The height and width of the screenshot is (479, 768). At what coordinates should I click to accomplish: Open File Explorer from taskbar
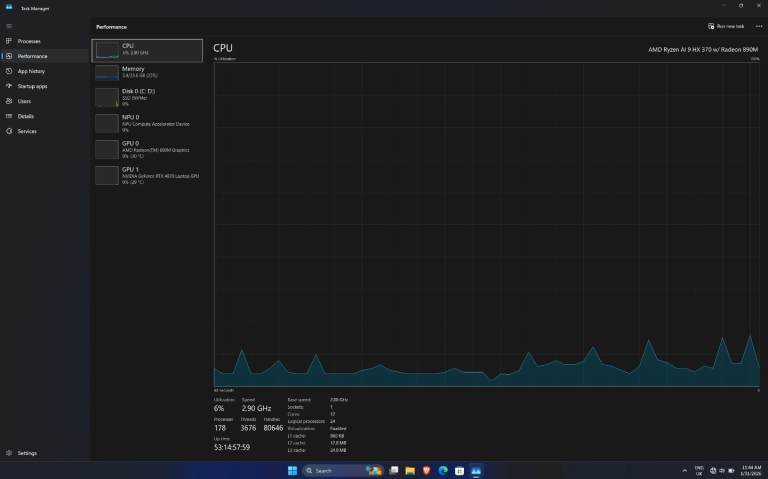point(410,470)
